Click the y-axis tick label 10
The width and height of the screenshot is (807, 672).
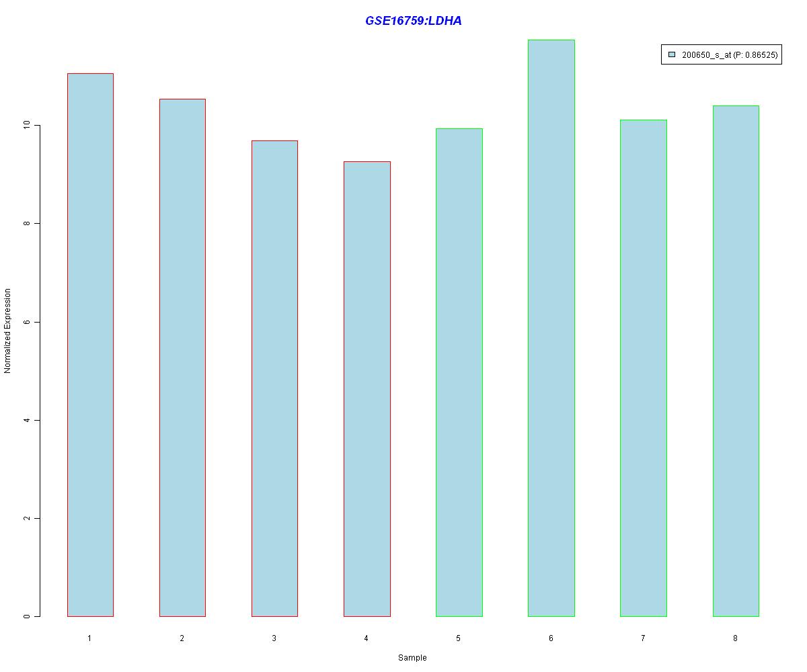[28, 126]
